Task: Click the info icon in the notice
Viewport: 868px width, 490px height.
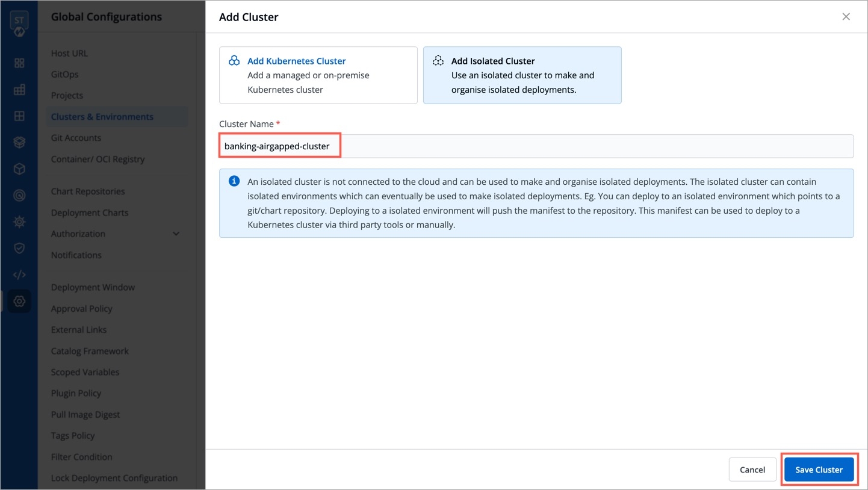Action: coord(234,181)
